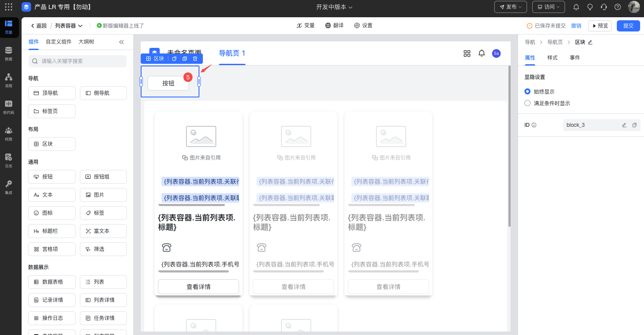Go to 页面 in left sidebar
Viewport: 644px width, 335px height.
(9, 28)
